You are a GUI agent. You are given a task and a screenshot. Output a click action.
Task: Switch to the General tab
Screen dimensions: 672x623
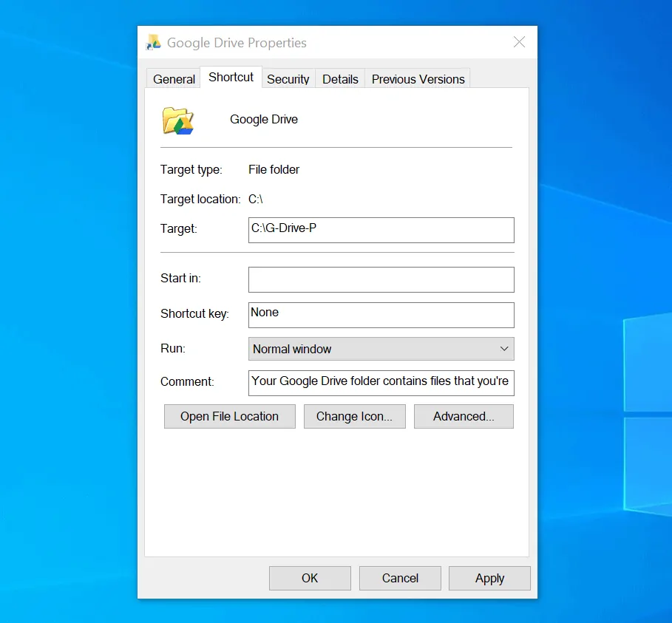[174, 79]
